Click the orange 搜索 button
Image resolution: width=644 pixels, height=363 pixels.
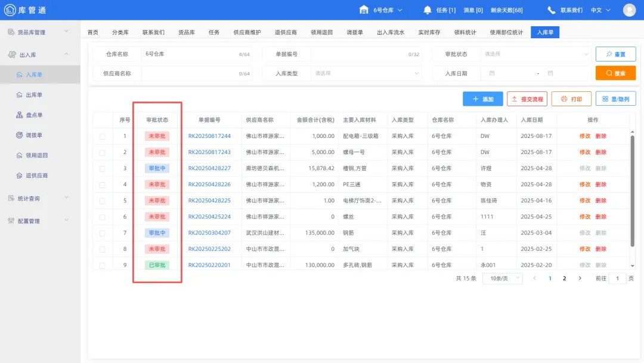click(616, 73)
